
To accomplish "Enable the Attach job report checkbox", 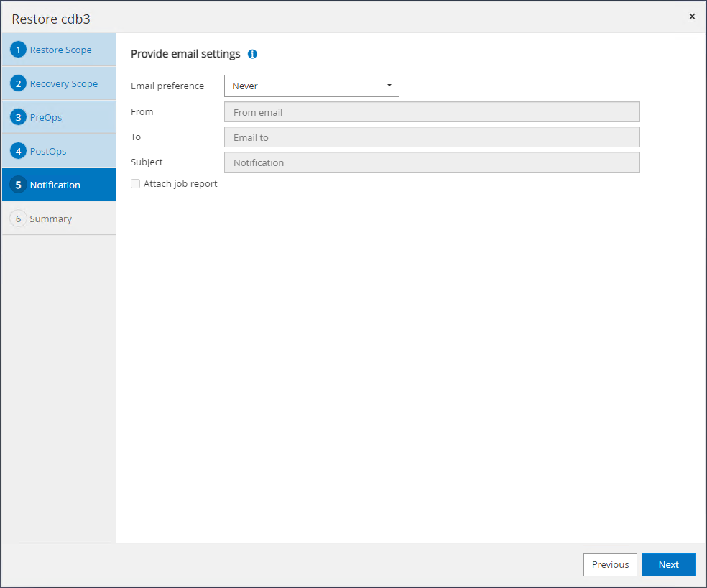I will coord(136,184).
